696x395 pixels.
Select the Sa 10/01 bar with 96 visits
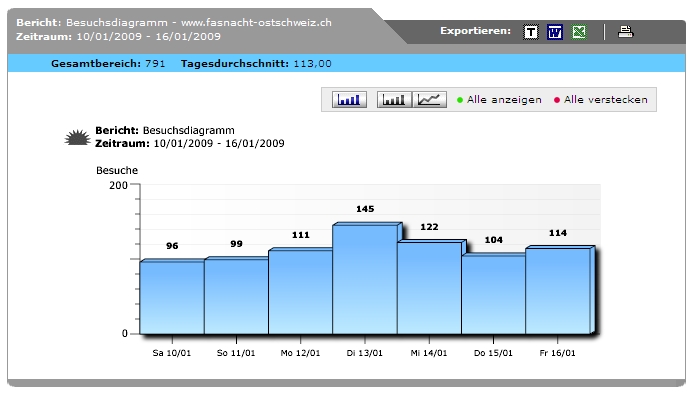click(172, 297)
